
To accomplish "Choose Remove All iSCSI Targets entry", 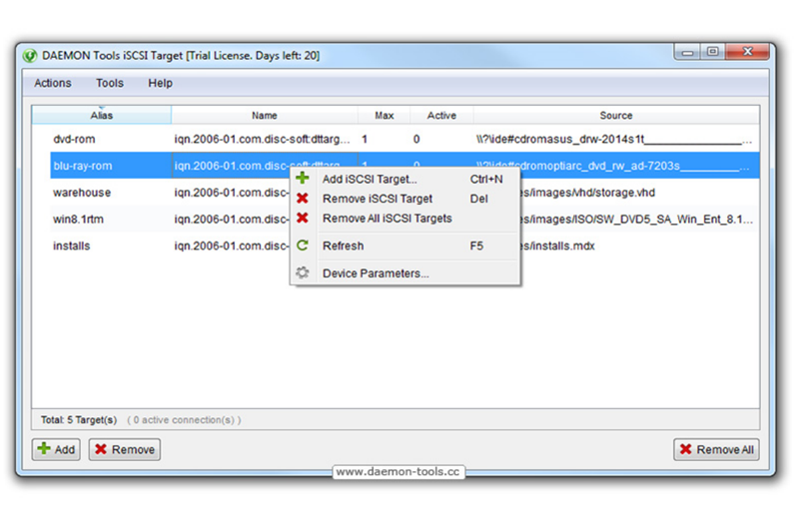I will point(405,219).
